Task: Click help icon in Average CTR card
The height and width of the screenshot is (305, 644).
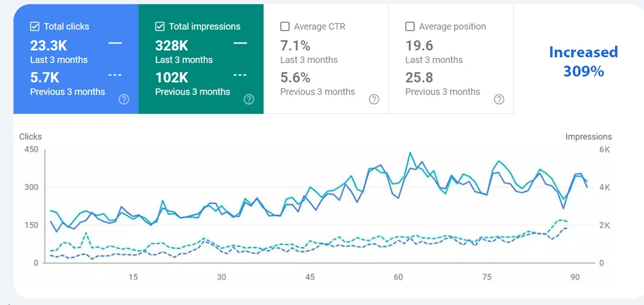Action: coord(374,99)
